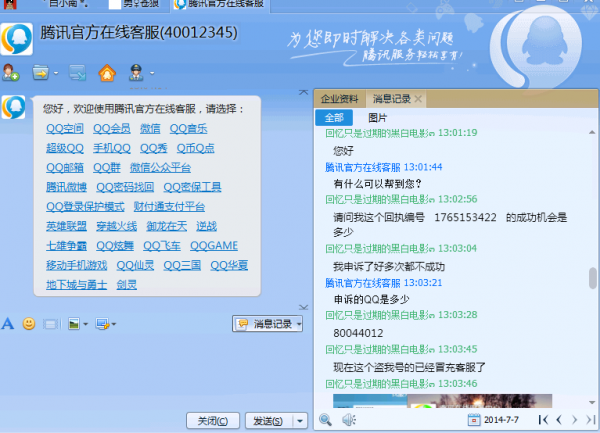600x433 pixels.
Task: Click the sender avatar beside the welcome message
Action: coord(14,107)
